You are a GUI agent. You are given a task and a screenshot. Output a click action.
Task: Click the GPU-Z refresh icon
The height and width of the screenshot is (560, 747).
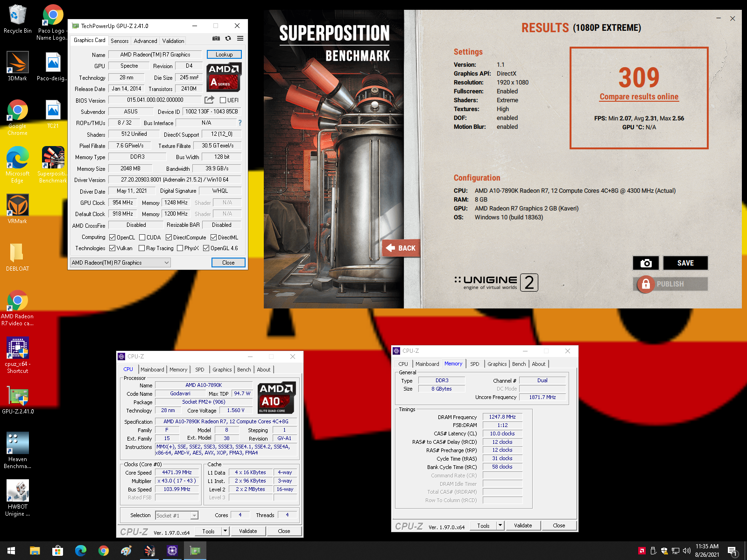pos(228,38)
